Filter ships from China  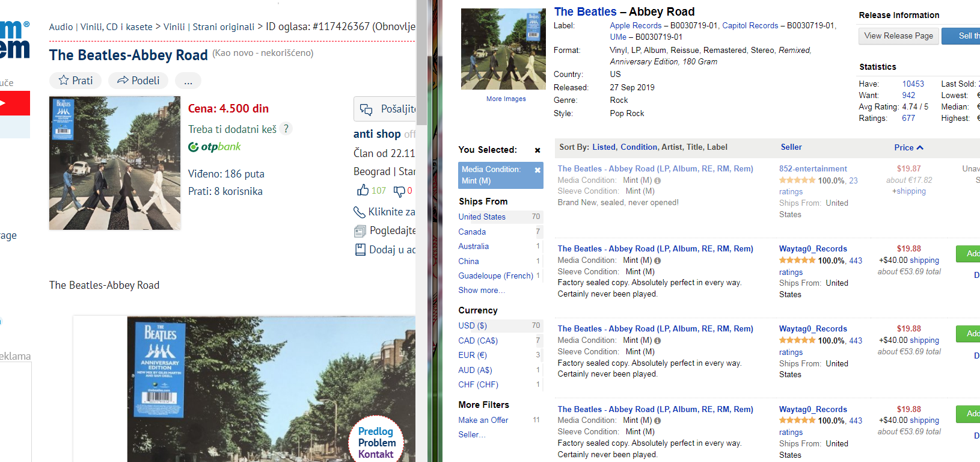pos(468,261)
